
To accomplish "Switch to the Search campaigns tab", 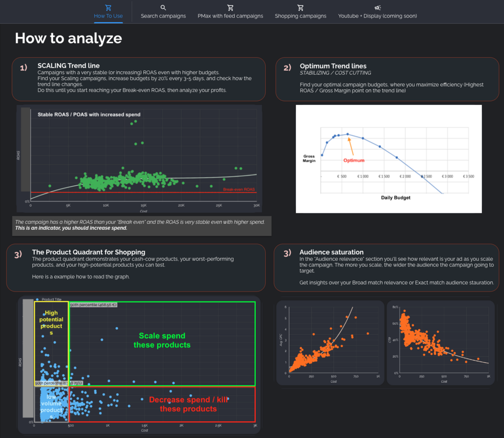I will pyautogui.click(x=163, y=12).
